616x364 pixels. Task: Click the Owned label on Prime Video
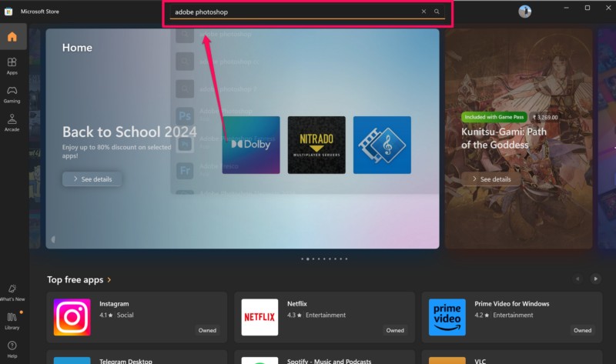[x=582, y=330]
